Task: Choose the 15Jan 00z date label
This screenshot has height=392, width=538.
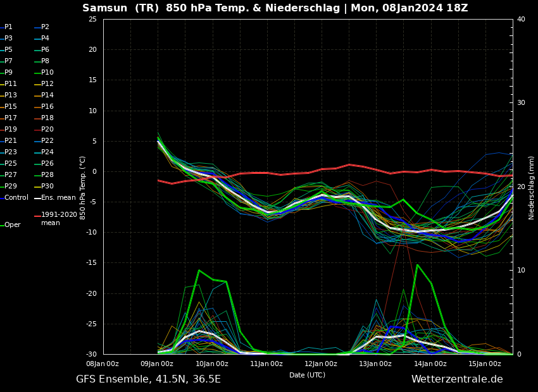Action: coord(485,364)
